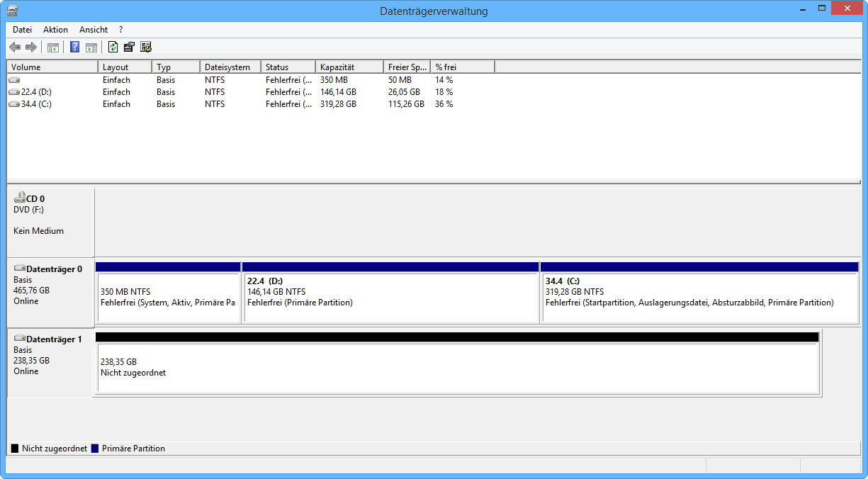Image resolution: width=868 pixels, height=479 pixels.
Task: Sort list by Dateisystem column header
Action: (x=230, y=67)
